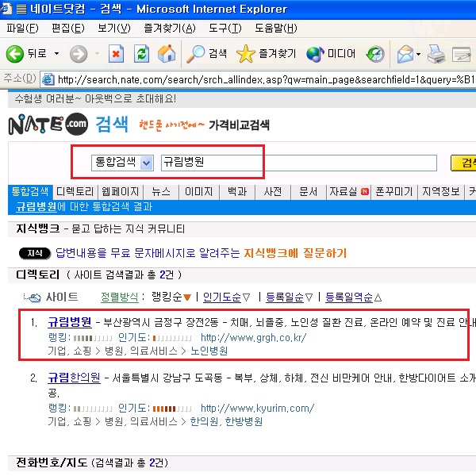This screenshot has height=476, width=476.
Task: Click the Stop loading icon
Action: pos(117,54)
